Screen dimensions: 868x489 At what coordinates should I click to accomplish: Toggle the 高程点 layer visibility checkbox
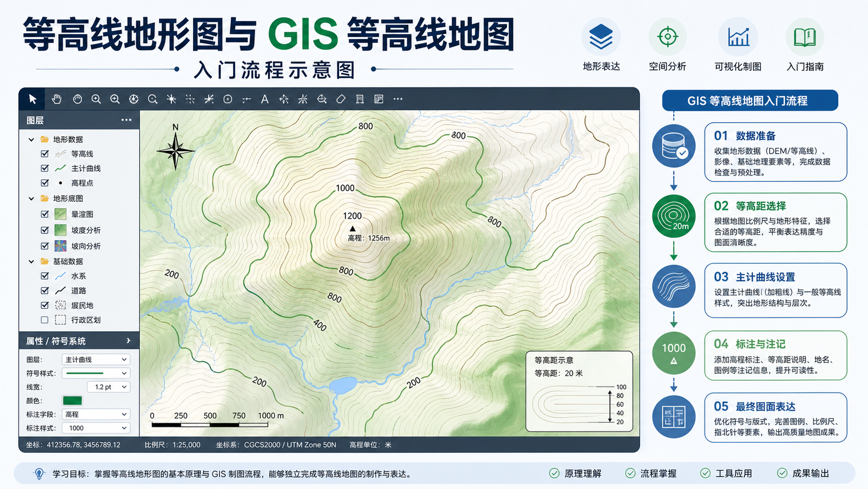[x=45, y=183]
